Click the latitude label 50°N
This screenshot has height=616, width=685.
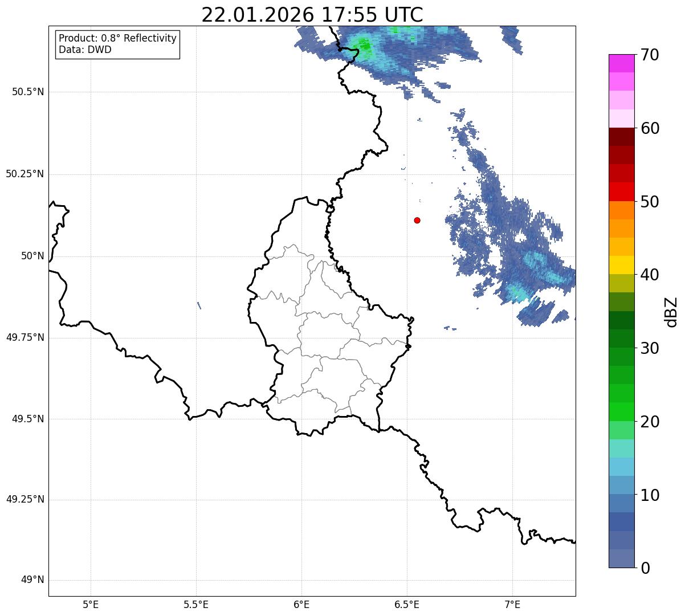pos(32,256)
